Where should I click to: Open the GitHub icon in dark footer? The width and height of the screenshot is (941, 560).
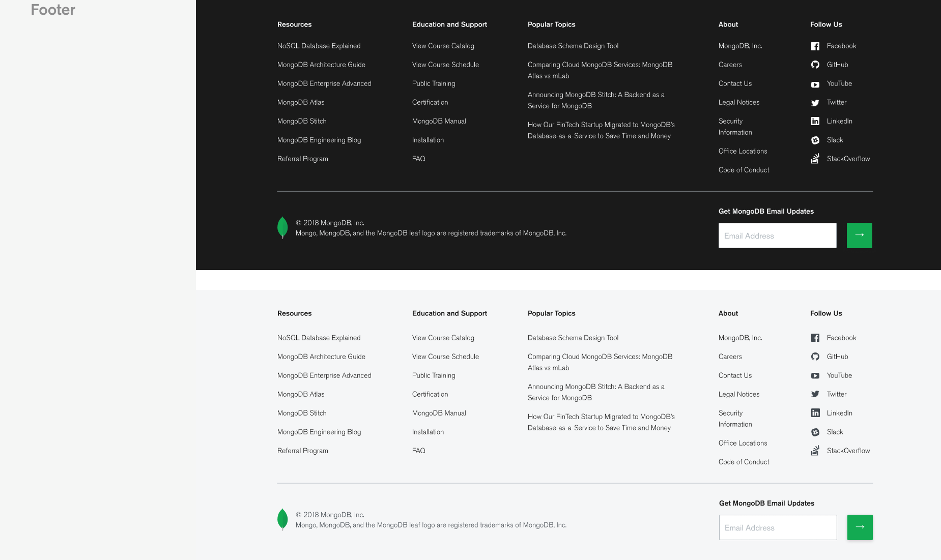click(x=815, y=65)
